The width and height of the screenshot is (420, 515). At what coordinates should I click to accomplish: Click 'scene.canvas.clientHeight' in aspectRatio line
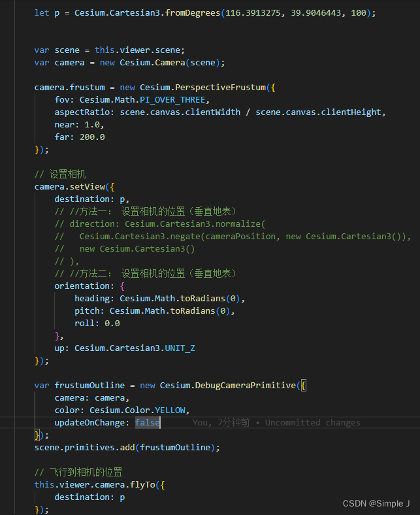tap(318, 112)
